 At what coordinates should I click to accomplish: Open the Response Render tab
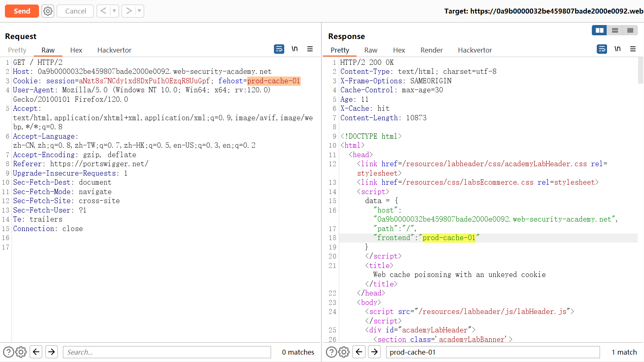coord(431,50)
